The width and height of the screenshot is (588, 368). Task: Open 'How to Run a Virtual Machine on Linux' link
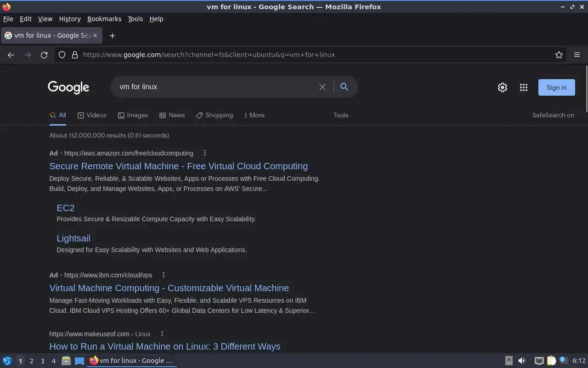coord(165,346)
